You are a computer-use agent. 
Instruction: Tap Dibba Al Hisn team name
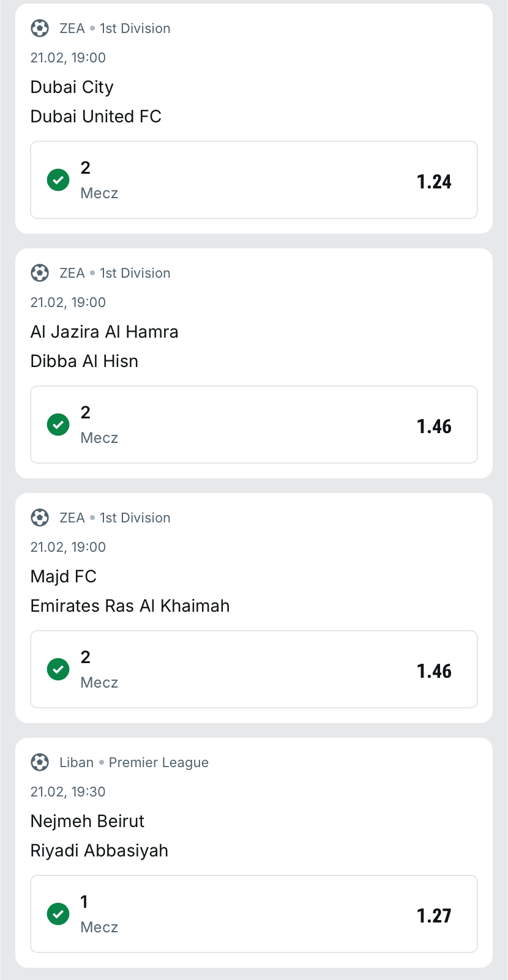click(84, 361)
